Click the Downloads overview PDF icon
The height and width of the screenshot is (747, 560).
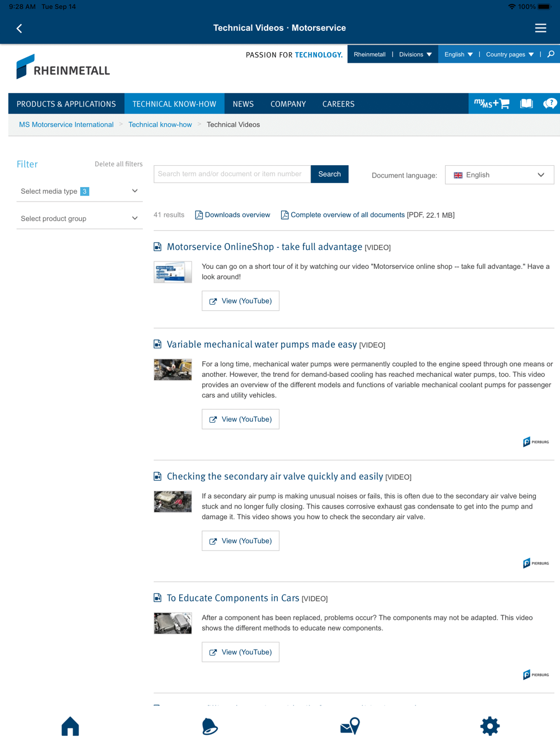point(199,215)
